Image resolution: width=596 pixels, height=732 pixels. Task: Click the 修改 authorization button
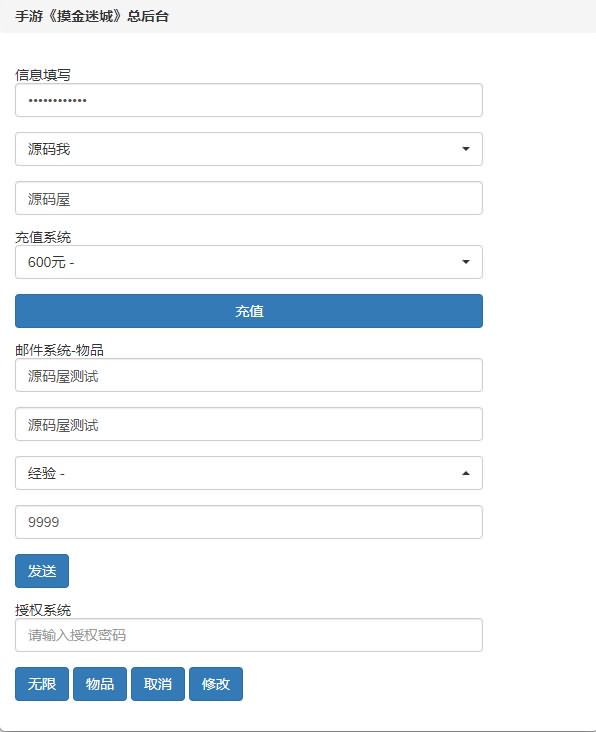pyautogui.click(x=216, y=684)
